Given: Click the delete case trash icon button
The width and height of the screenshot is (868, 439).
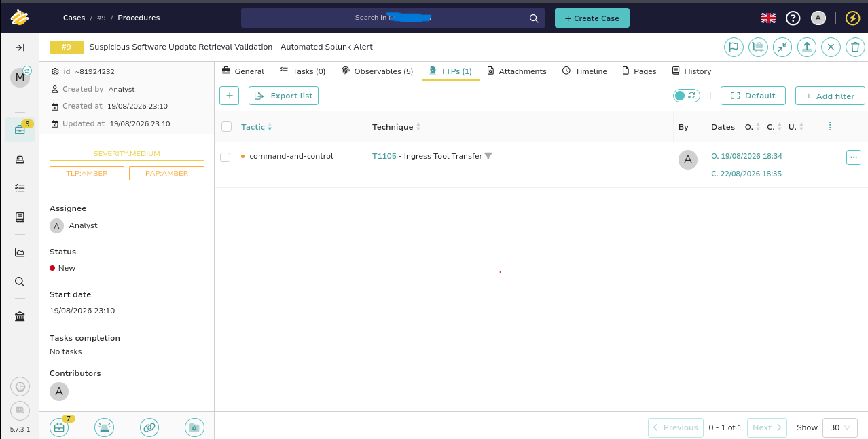Looking at the screenshot, I should 855,47.
